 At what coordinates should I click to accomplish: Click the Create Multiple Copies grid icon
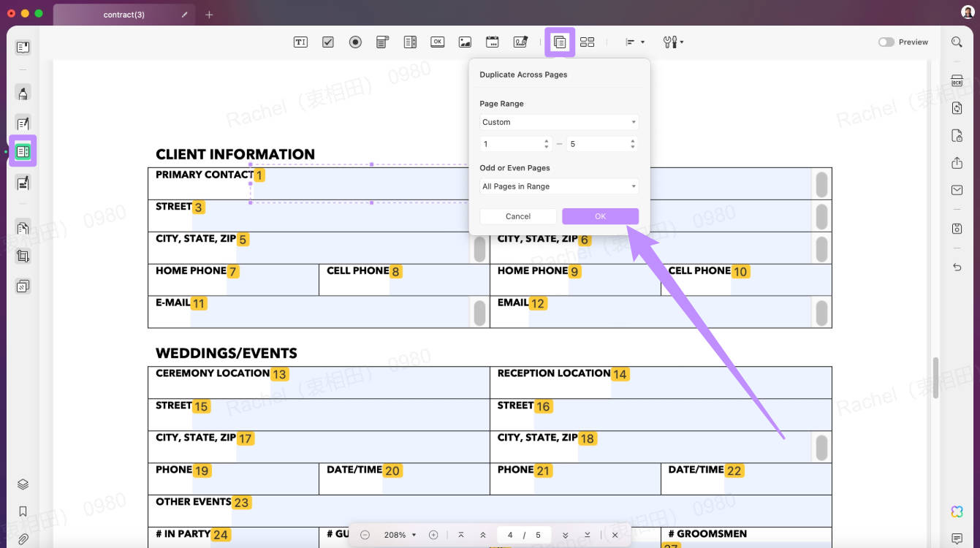coord(588,42)
